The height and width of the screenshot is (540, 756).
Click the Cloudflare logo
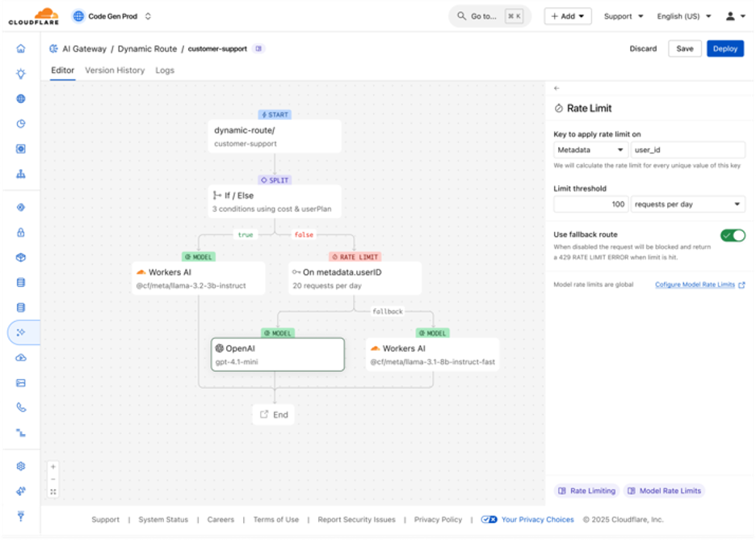34,16
